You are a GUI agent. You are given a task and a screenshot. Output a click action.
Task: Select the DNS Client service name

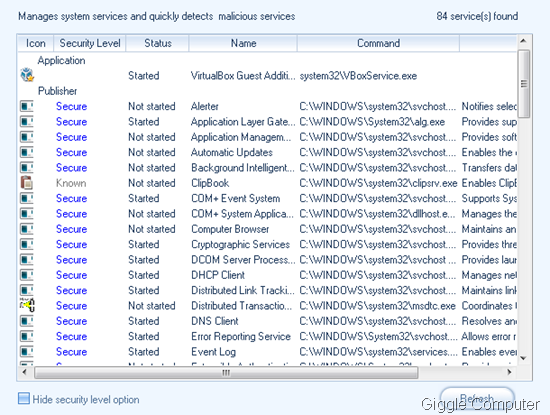[215, 321]
